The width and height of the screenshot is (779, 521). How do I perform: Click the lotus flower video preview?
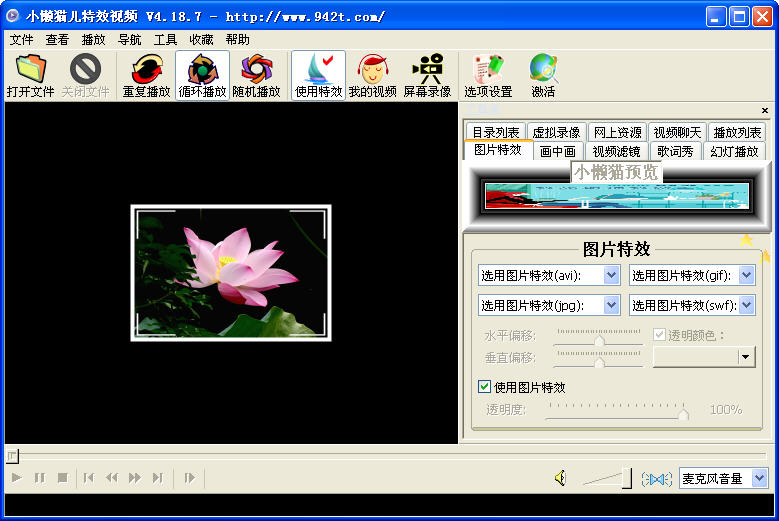(x=231, y=273)
